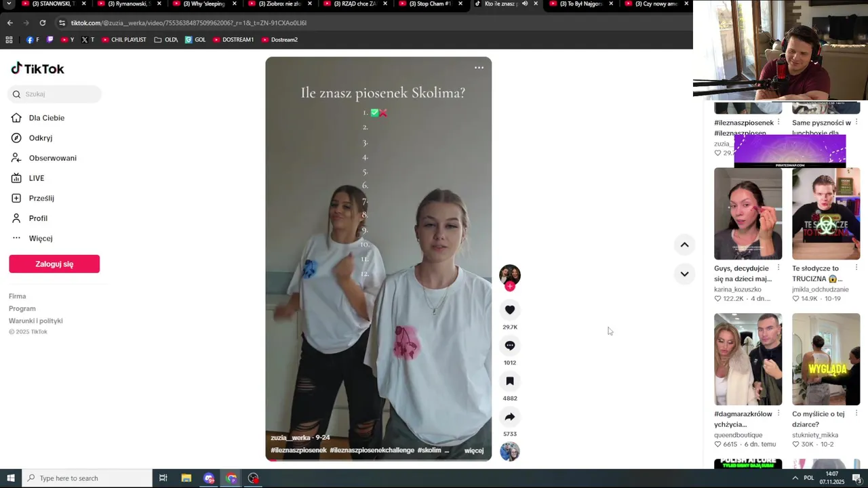Viewport: 868px width, 488px height.
Task: Open browser tab search dropdown arrow
Action: 9,4
